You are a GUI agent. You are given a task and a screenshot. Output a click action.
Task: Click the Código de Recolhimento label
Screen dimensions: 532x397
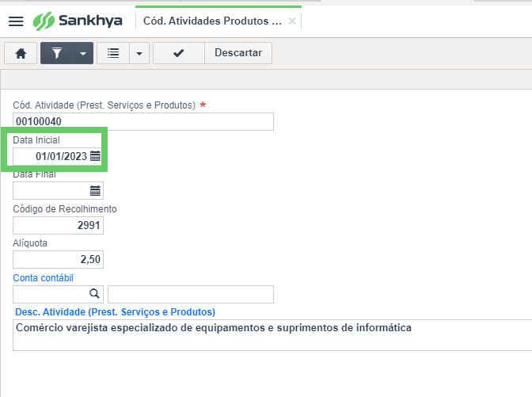click(x=65, y=209)
